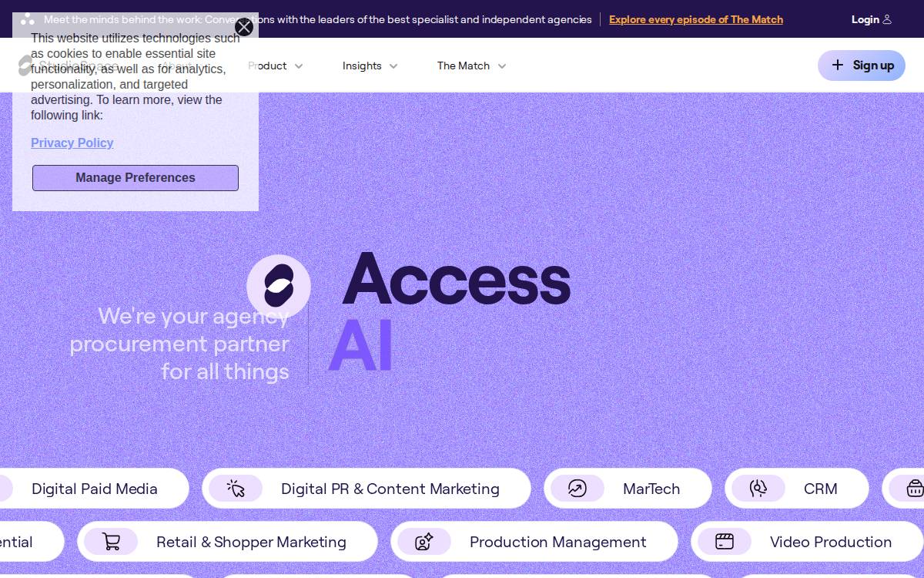Image resolution: width=924 pixels, height=578 pixels.
Task: Select the Video Production pill
Action: pyautogui.click(x=807, y=542)
